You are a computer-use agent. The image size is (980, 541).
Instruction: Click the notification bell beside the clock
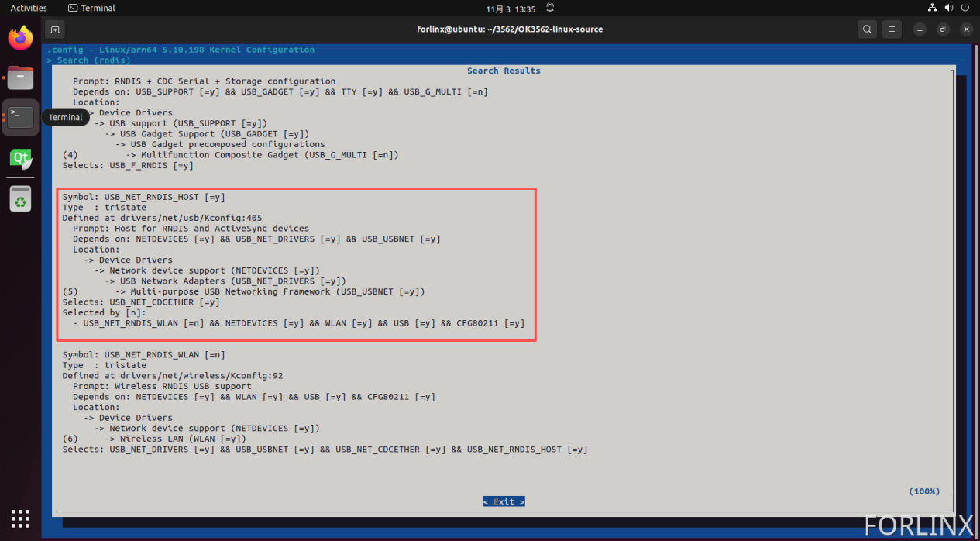[552, 8]
